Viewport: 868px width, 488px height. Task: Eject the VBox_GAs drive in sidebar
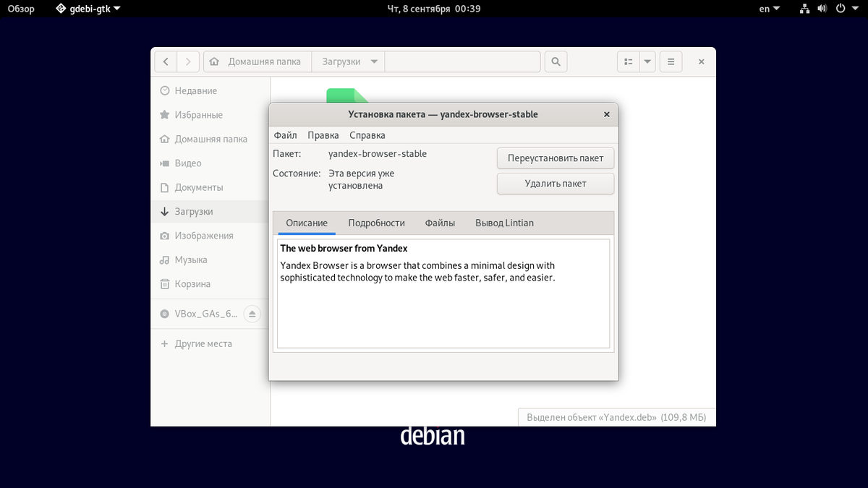coord(252,314)
